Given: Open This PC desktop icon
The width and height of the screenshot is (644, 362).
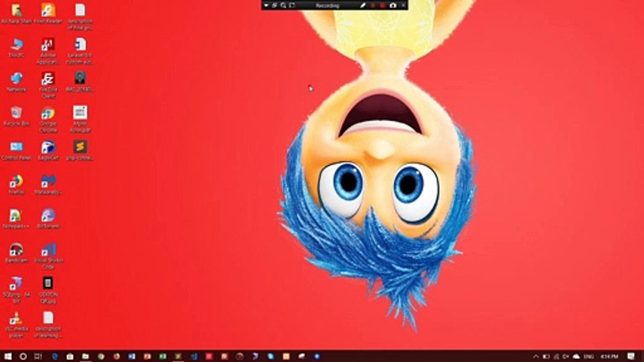Looking at the screenshot, I should click(x=17, y=48).
